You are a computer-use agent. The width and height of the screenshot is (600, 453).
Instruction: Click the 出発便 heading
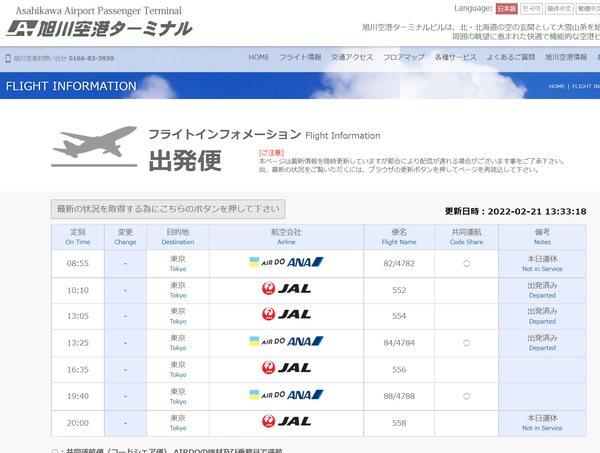(x=185, y=161)
